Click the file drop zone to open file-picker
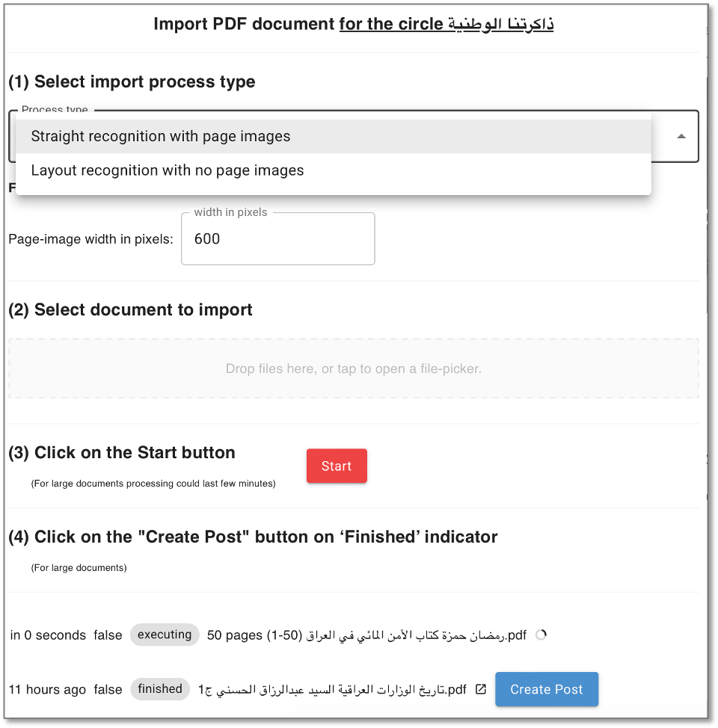718x728 pixels. [x=353, y=368]
